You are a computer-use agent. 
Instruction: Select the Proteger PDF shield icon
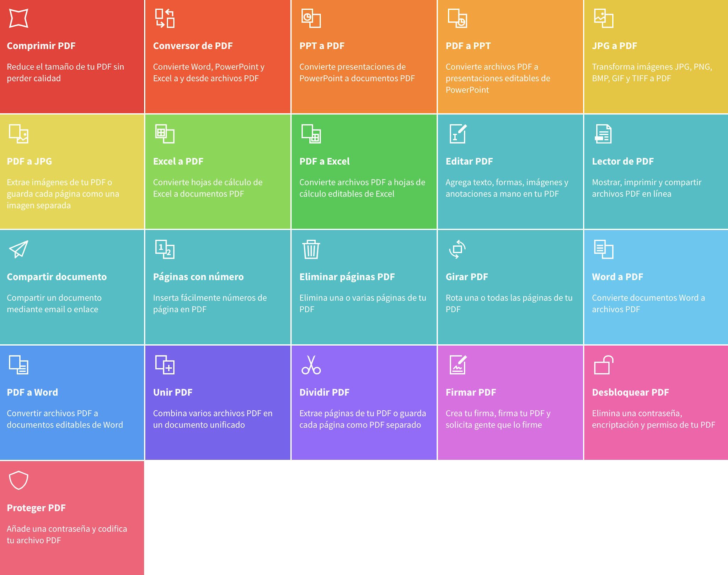pos(18,480)
